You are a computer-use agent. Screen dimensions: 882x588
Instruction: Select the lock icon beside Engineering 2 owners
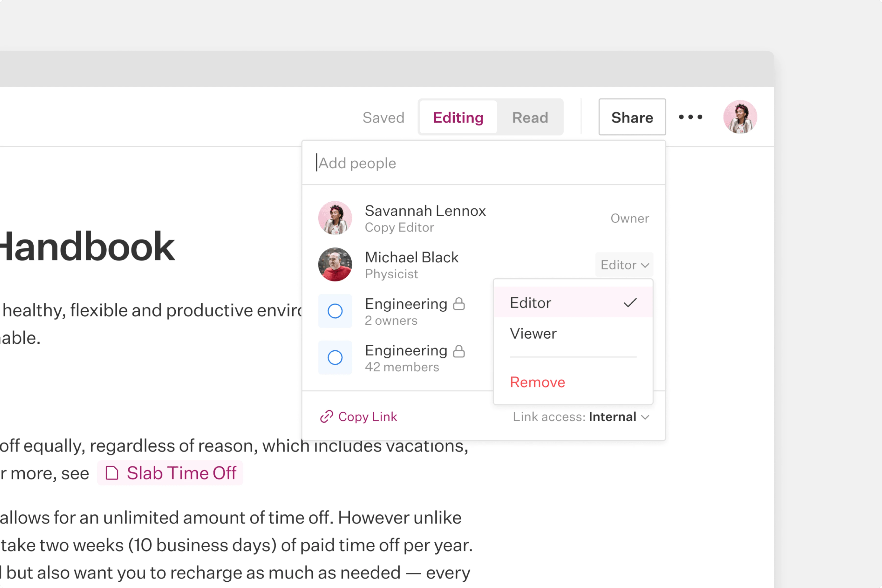click(x=459, y=304)
